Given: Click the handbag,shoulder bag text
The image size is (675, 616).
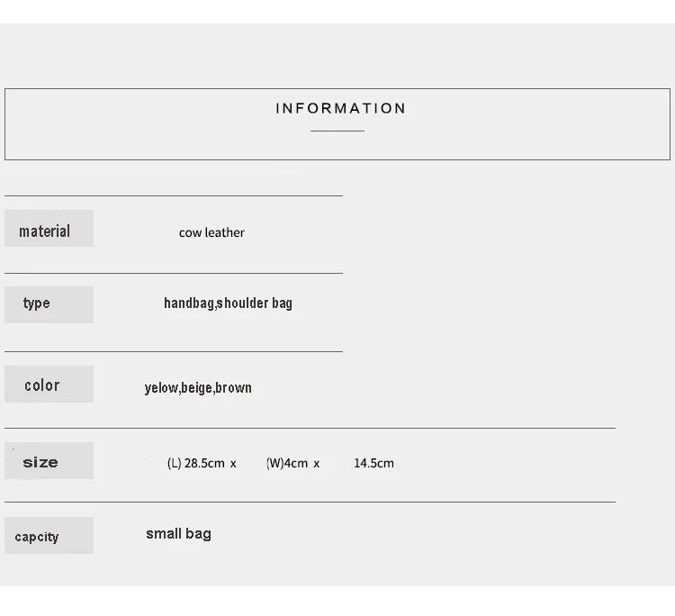Looking at the screenshot, I should (229, 303).
